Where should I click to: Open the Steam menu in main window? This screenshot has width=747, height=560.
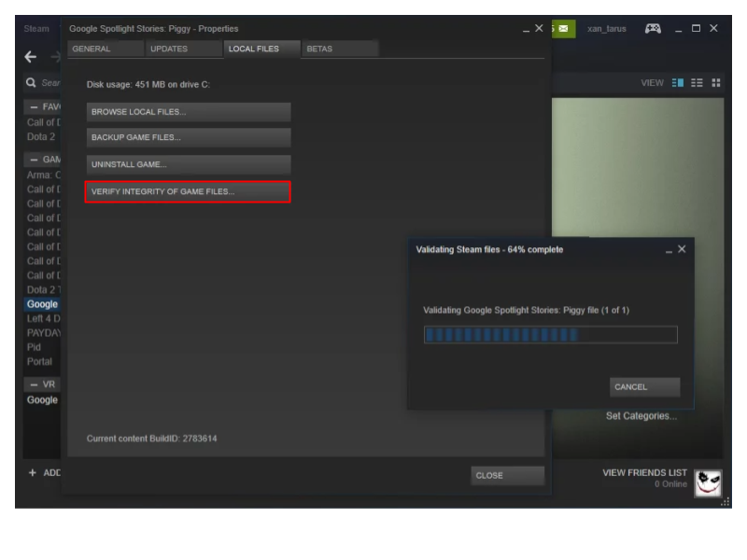[36, 29]
